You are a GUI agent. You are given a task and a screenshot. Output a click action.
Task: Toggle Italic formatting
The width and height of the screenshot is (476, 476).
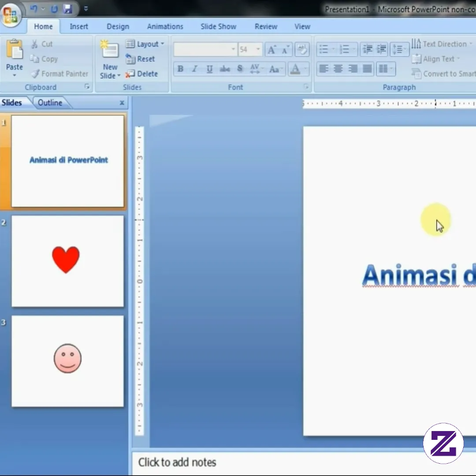click(195, 69)
